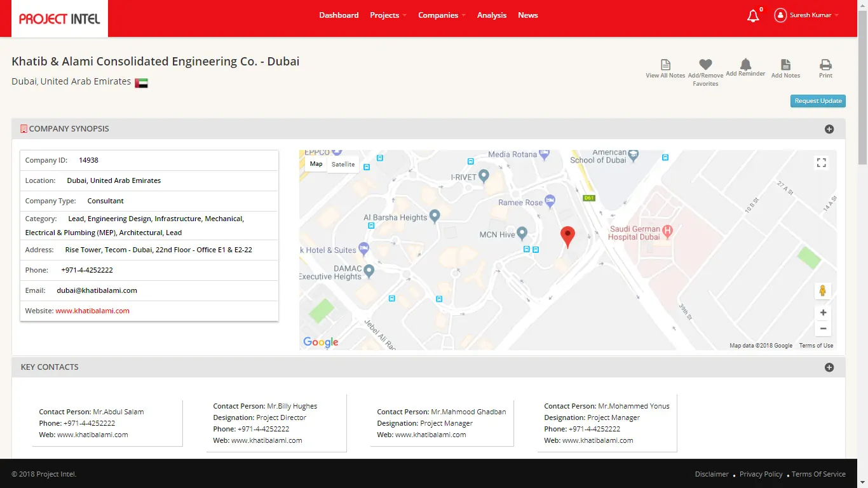Open the Disclaimer link
The width and height of the screenshot is (868, 488).
click(712, 474)
